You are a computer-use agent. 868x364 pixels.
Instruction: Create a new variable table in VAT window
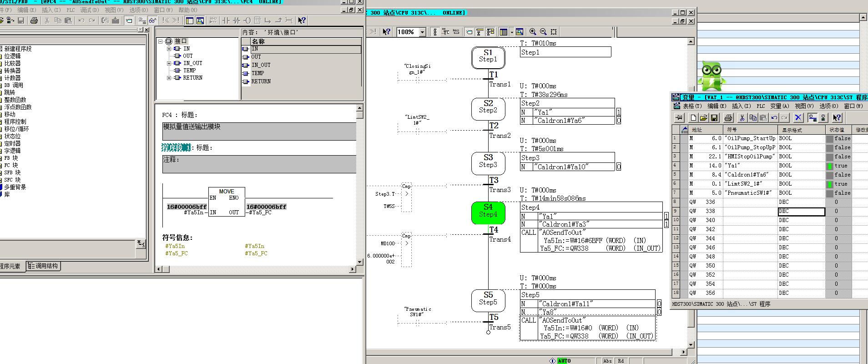(693, 118)
